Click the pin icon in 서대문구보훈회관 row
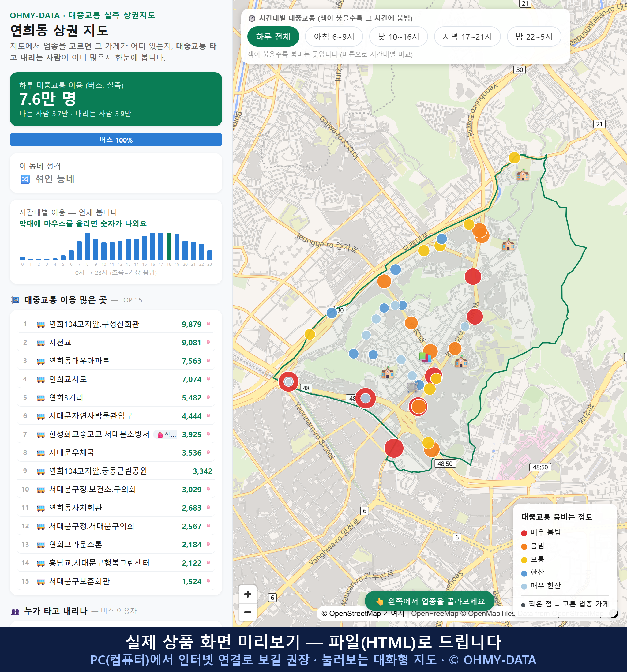This screenshot has height=672, width=627. tap(208, 581)
